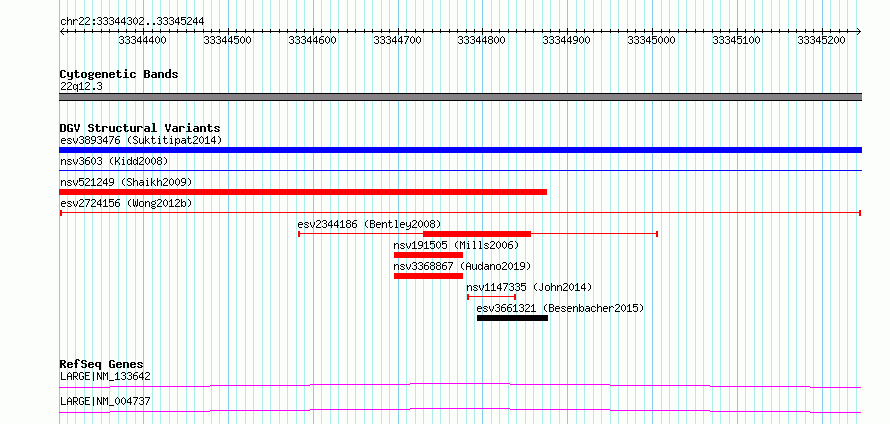Click the gray 22q12.3 cytogenetic band bar
Image resolution: width=890 pixels, height=424 pixels.
pos(460,97)
